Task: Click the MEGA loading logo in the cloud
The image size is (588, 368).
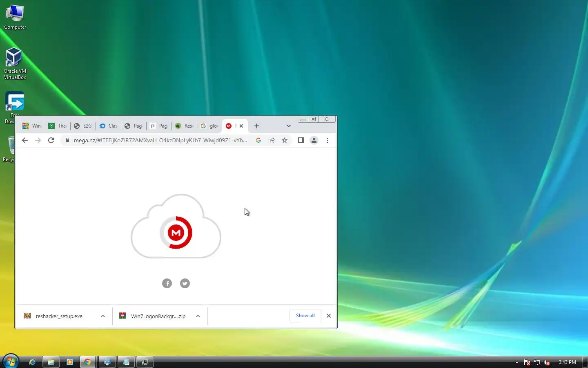Action: (x=176, y=233)
